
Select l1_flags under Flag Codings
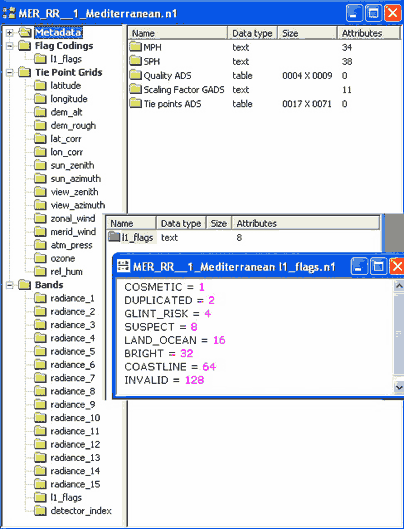[x=66, y=59]
